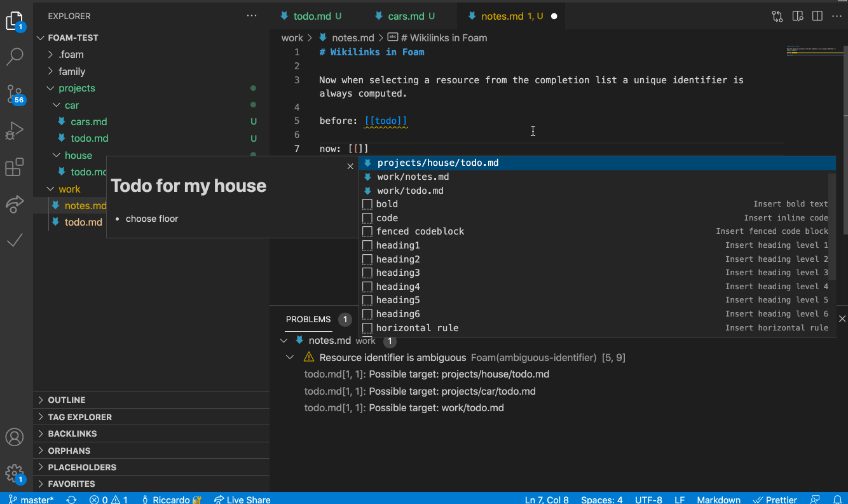Select the Run and Debug icon
The height and width of the screenshot is (504, 848).
pyautogui.click(x=14, y=130)
